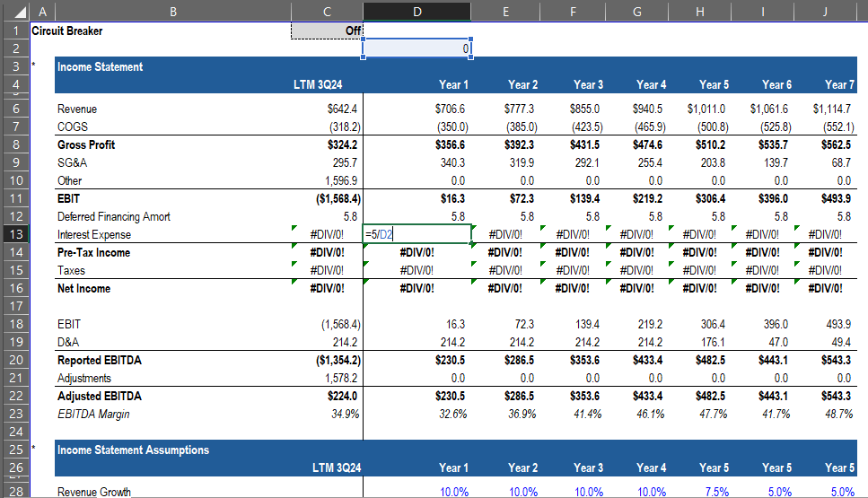Select cell D2 containing the value 0
This screenshot has height=498, width=868.
pyautogui.click(x=416, y=48)
